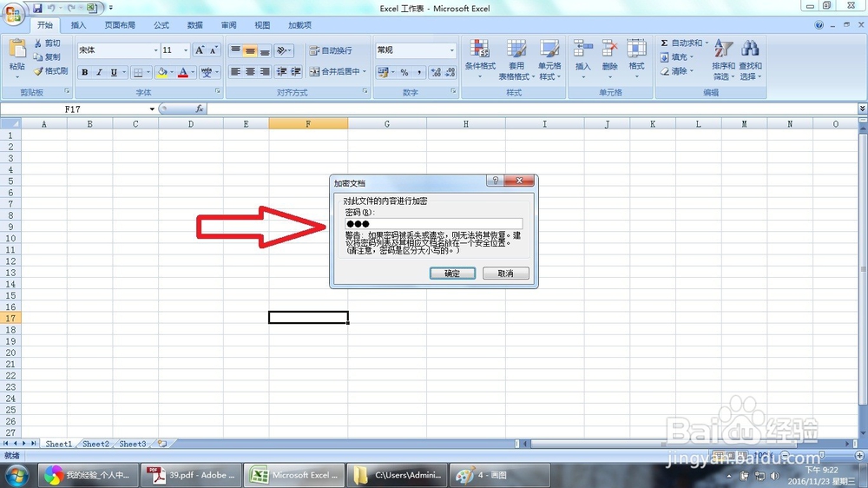868x488 pixels.
Task: Open 排序和筛选 sort and filter
Action: (724, 59)
